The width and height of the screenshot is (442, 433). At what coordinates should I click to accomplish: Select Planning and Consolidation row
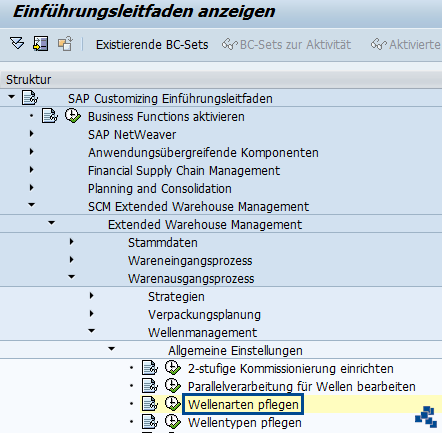pos(160,189)
